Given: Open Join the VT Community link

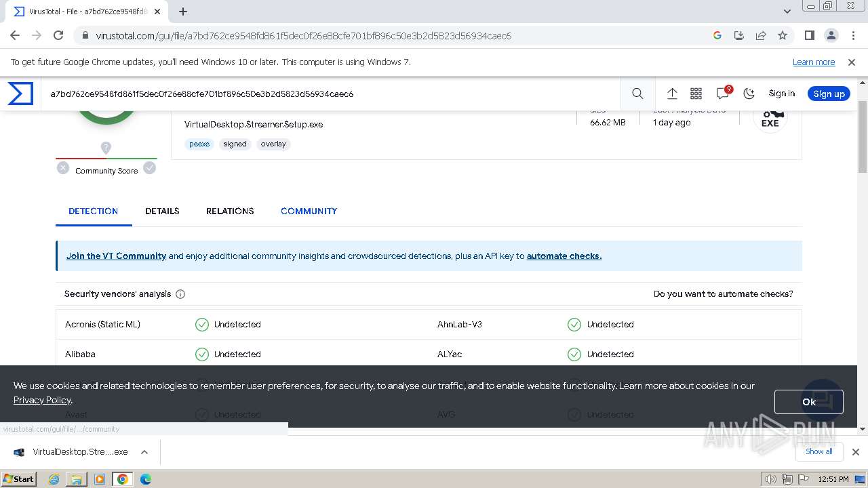Looking at the screenshot, I should [x=116, y=256].
